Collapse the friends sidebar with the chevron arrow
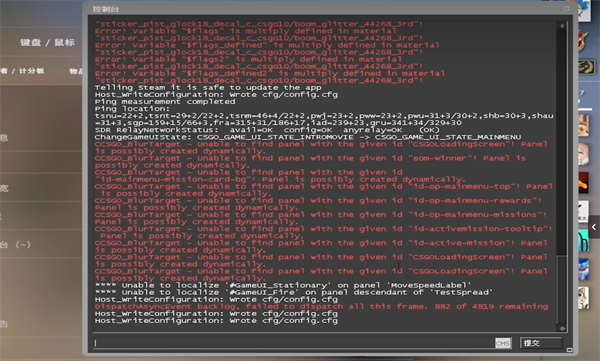 click(594, 227)
